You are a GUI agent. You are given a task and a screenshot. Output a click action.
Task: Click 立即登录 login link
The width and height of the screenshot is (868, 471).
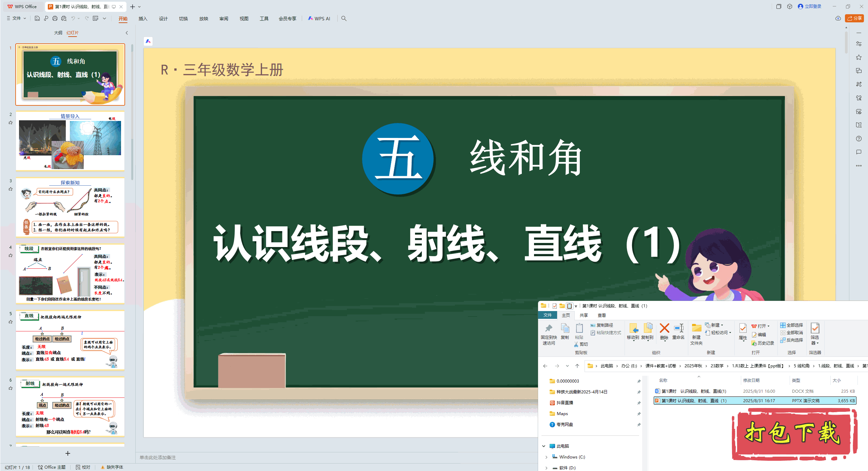tap(813, 6)
